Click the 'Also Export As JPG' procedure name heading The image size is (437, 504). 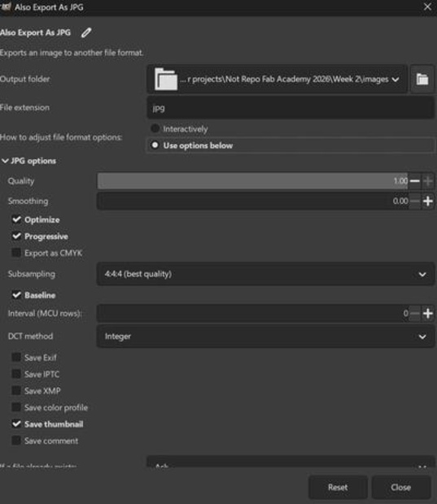click(35, 33)
